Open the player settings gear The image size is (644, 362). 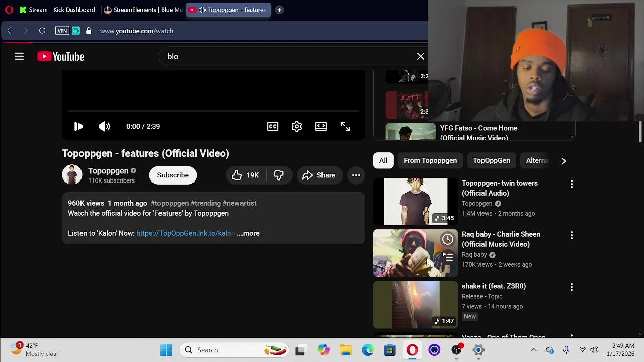point(297,126)
